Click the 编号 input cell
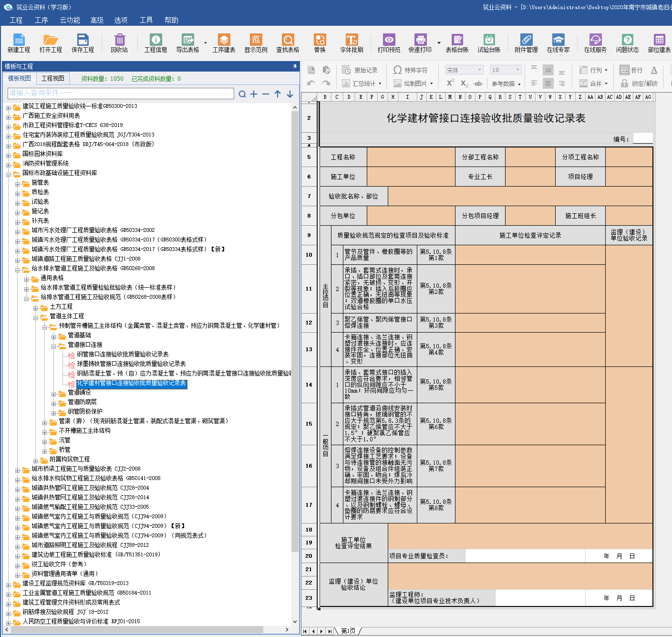 [x=642, y=138]
